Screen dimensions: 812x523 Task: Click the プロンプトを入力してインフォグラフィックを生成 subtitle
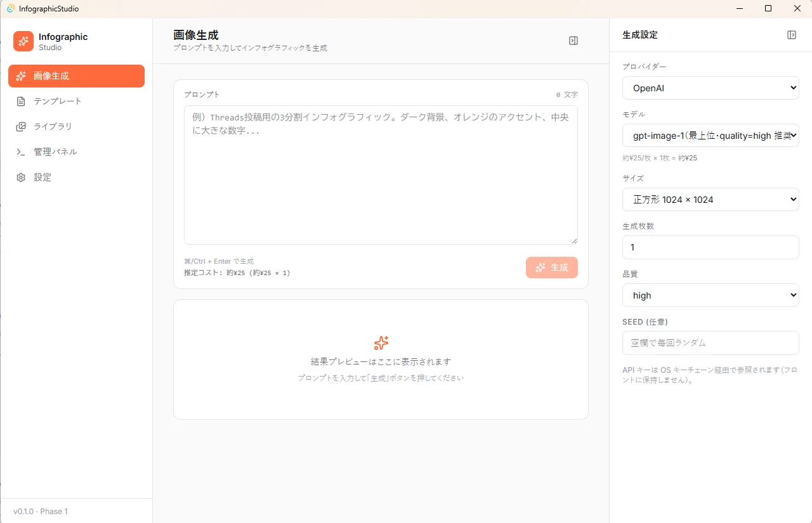tap(250, 48)
